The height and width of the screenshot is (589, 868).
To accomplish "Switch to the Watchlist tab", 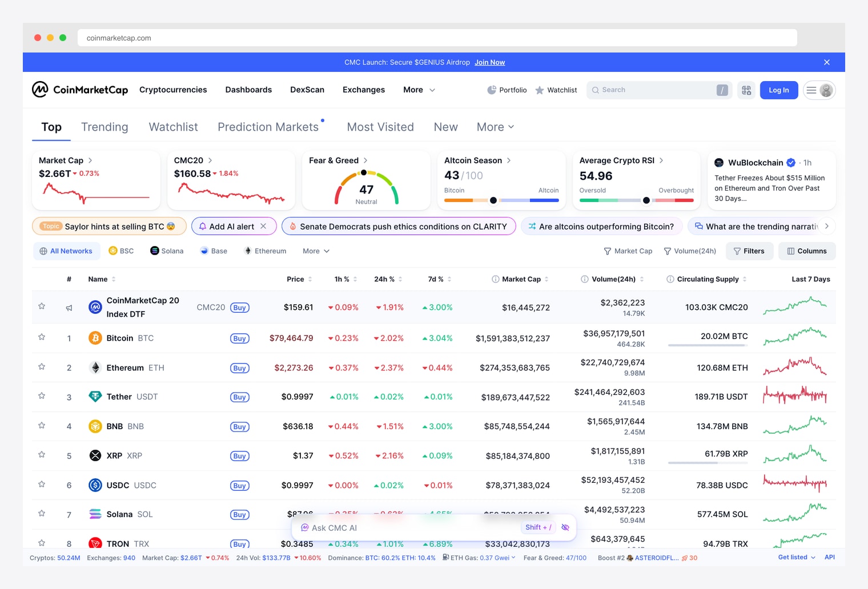I will click(173, 127).
